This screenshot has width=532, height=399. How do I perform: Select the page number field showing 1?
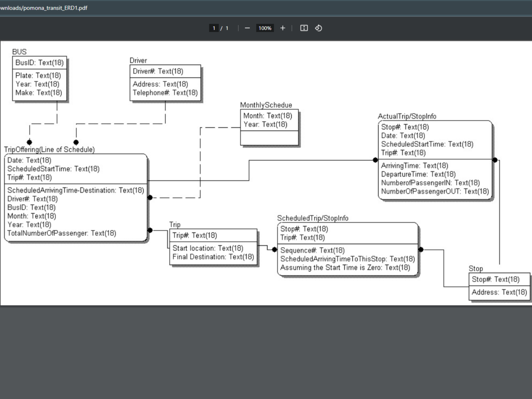click(x=214, y=28)
